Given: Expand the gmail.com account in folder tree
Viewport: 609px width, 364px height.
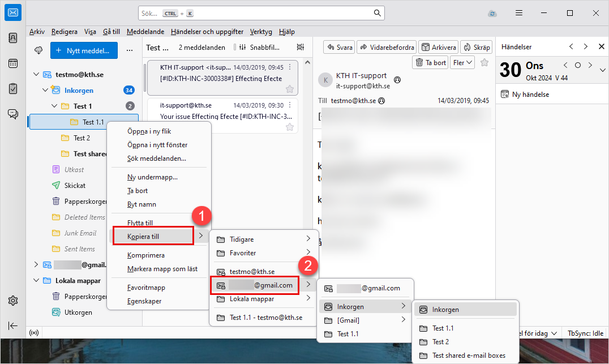Looking at the screenshot, I should pos(37,264).
